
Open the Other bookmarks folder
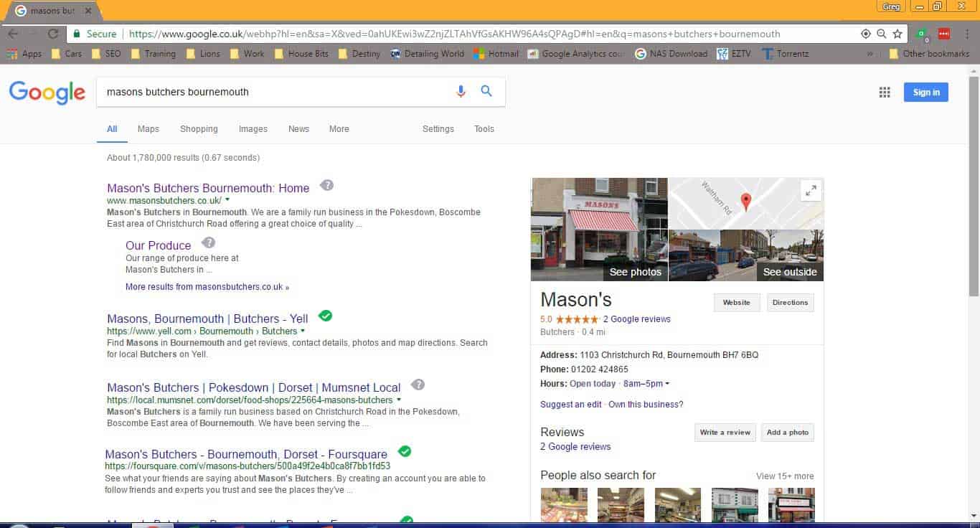pyautogui.click(x=929, y=54)
